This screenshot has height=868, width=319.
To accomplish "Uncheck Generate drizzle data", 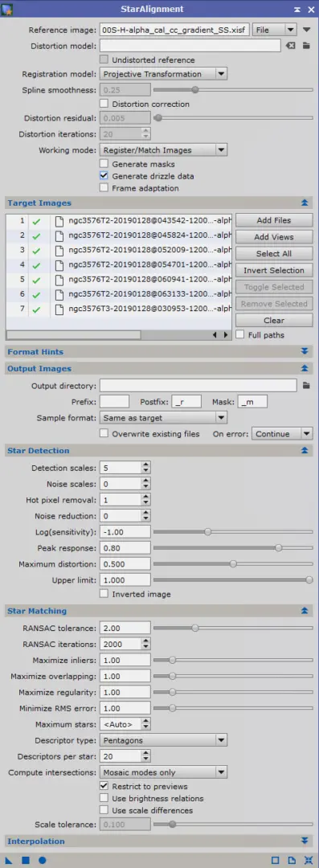I will (104, 176).
